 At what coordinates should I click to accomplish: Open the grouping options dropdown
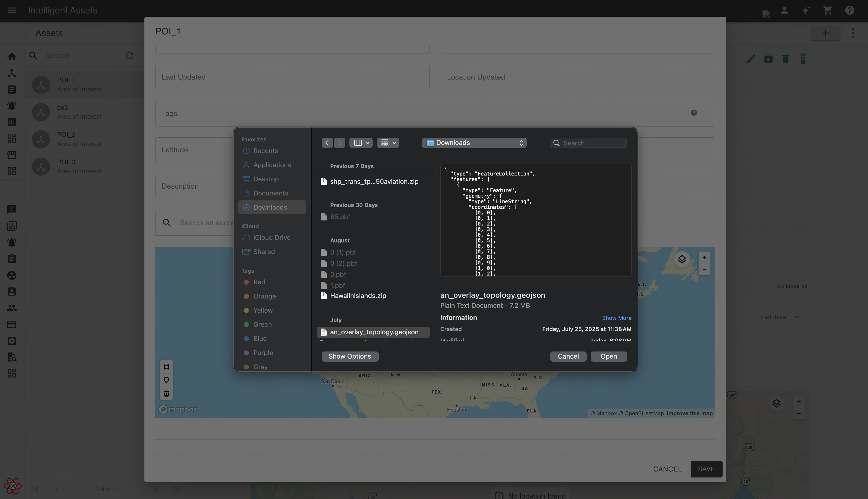pyautogui.click(x=388, y=143)
